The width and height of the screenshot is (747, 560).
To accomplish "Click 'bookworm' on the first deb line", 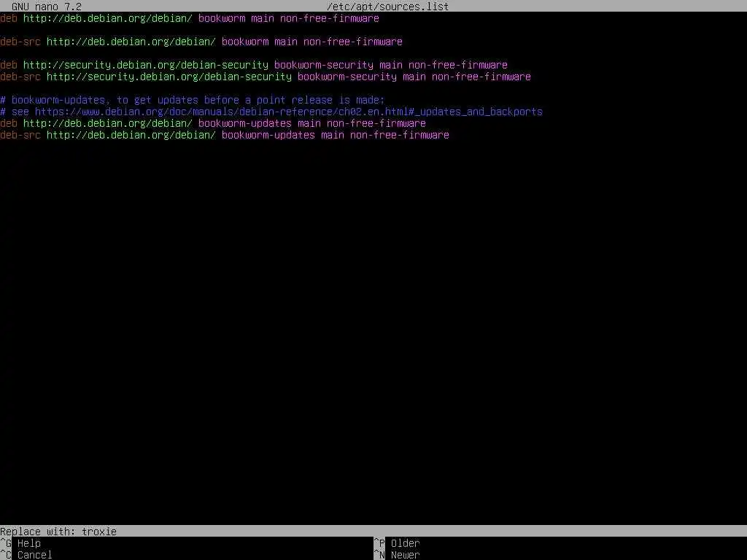I will [222, 18].
